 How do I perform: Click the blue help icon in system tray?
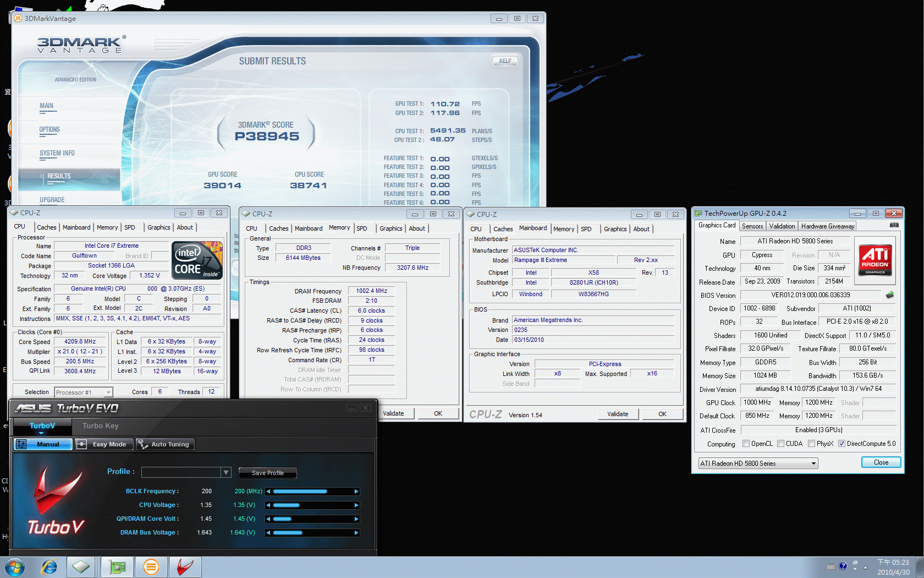[x=843, y=566]
